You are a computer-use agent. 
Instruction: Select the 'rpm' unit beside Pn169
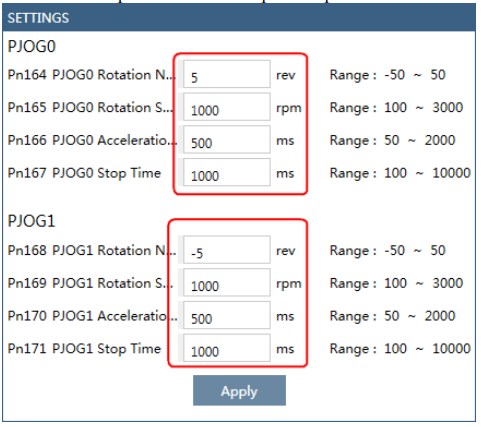pos(289,284)
